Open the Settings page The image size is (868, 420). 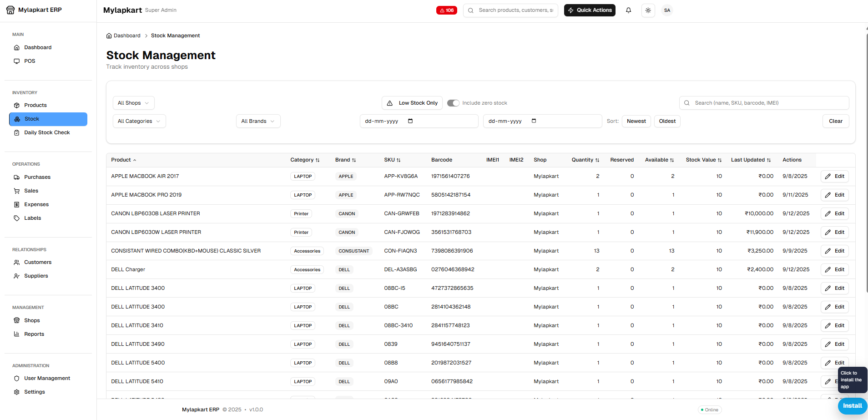tap(34, 392)
